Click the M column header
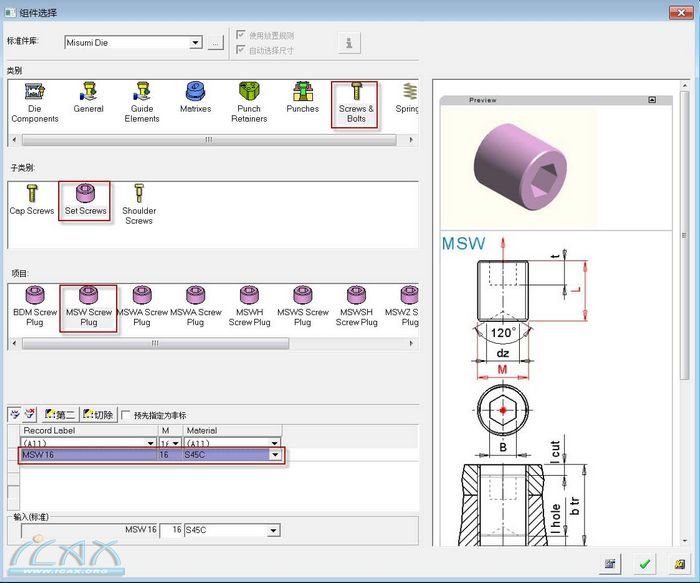700x583 pixels. (171, 430)
